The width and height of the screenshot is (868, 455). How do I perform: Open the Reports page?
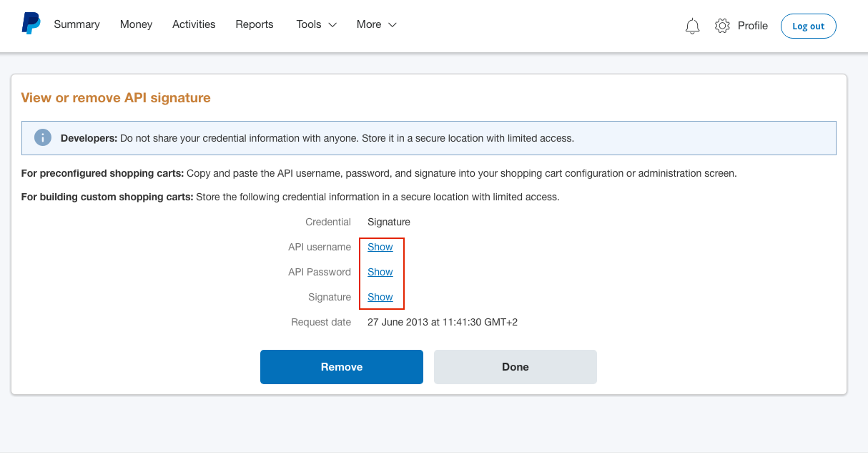255,24
